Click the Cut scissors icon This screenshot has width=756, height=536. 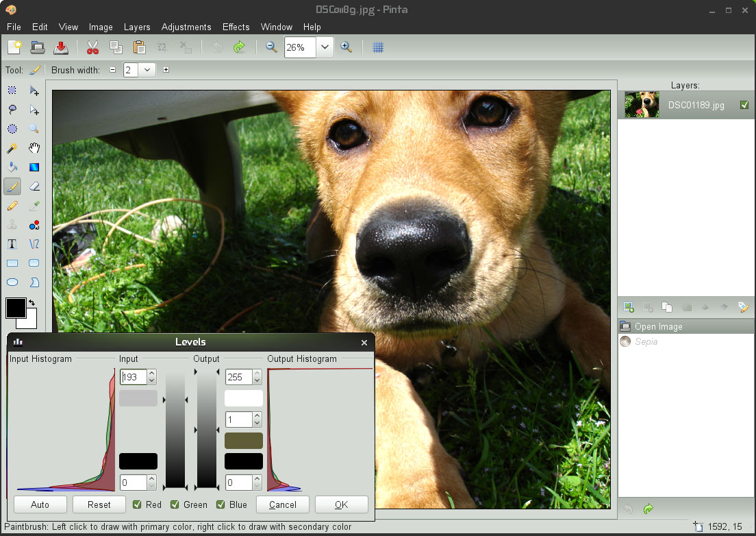[92, 47]
